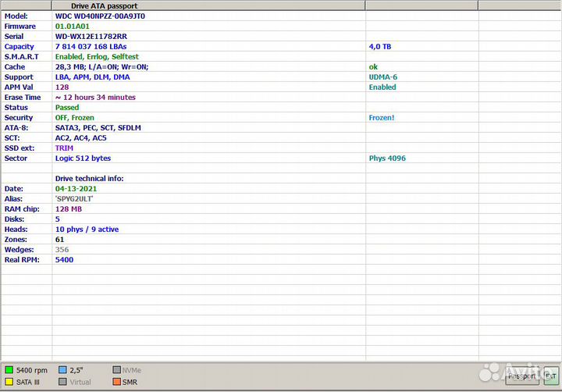Screen dimensions: 562x392
Task: Click the blue 2,5" form factor indicator
Action: 62,370
